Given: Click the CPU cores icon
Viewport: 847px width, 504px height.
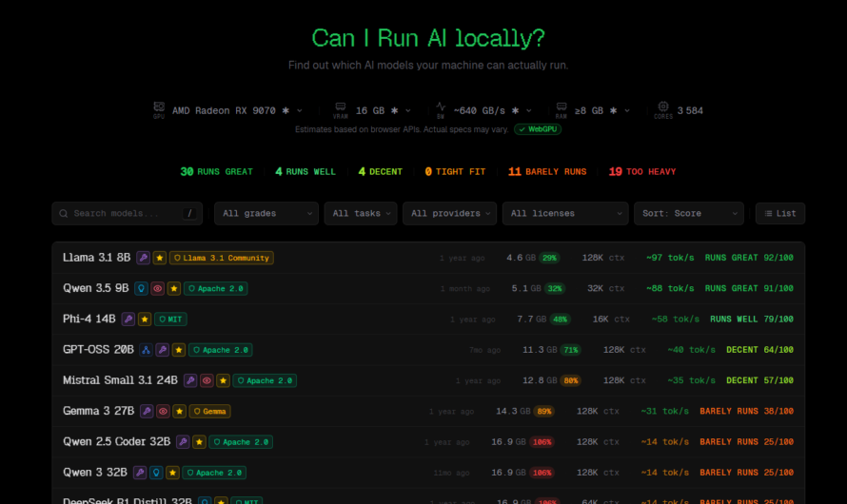Looking at the screenshot, I should [x=663, y=107].
